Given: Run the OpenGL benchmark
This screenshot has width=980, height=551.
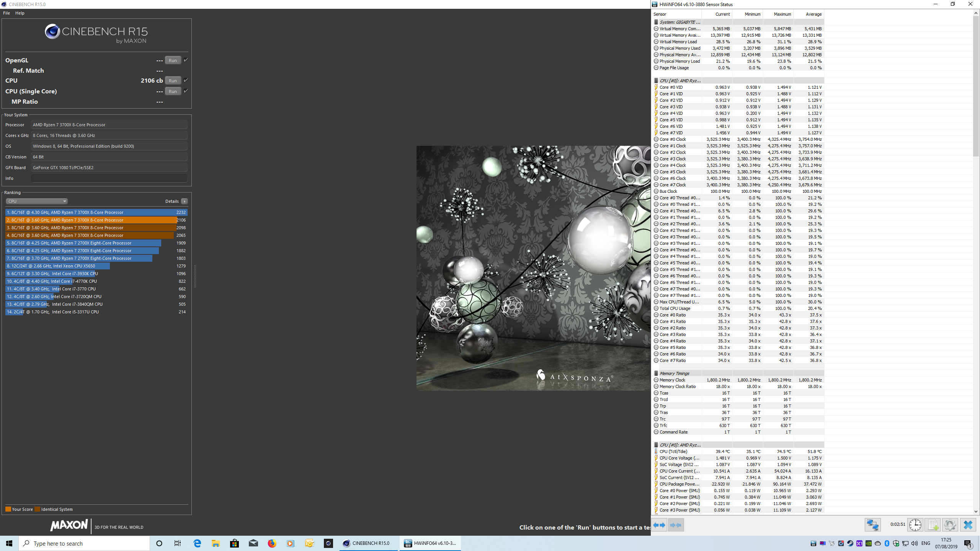Looking at the screenshot, I should [173, 60].
